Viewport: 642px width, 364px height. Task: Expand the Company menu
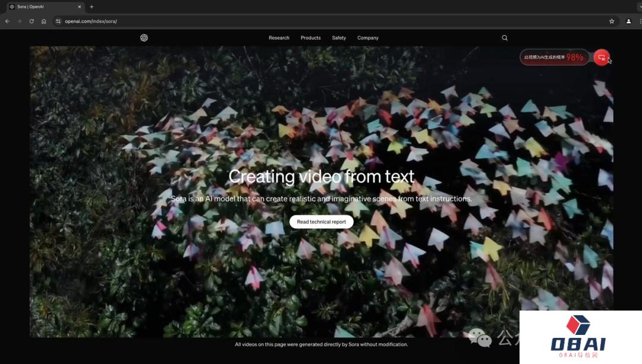[x=368, y=38]
